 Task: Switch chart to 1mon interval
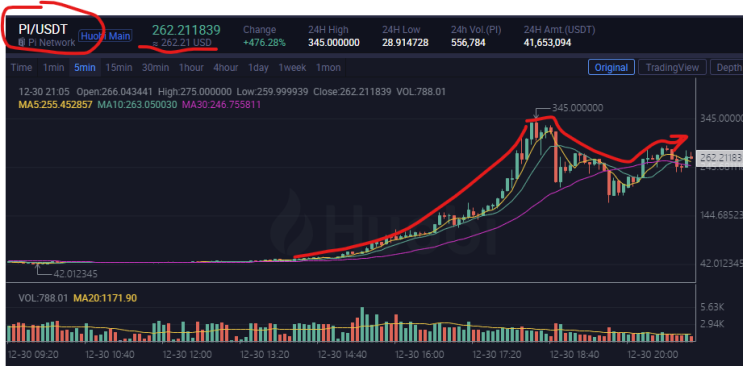pos(328,68)
